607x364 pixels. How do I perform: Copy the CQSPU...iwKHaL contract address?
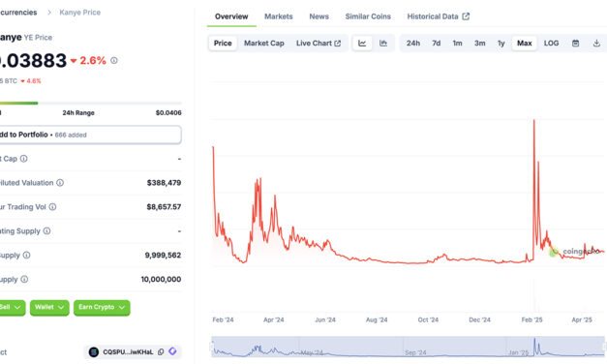[x=161, y=352]
